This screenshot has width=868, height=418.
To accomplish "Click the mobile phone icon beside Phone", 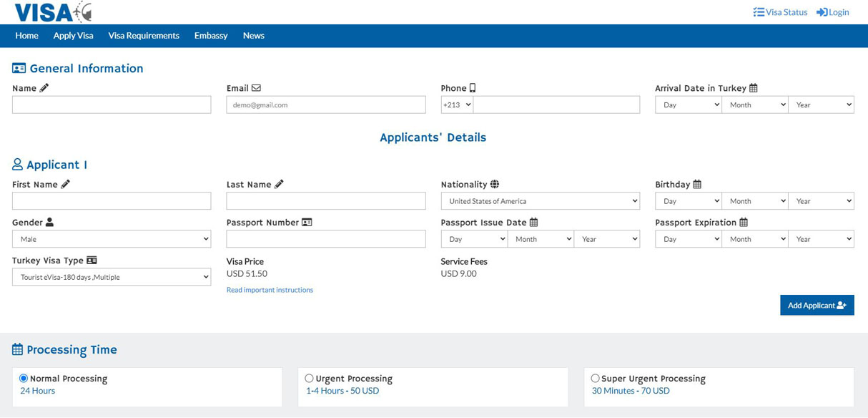I will click(473, 88).
